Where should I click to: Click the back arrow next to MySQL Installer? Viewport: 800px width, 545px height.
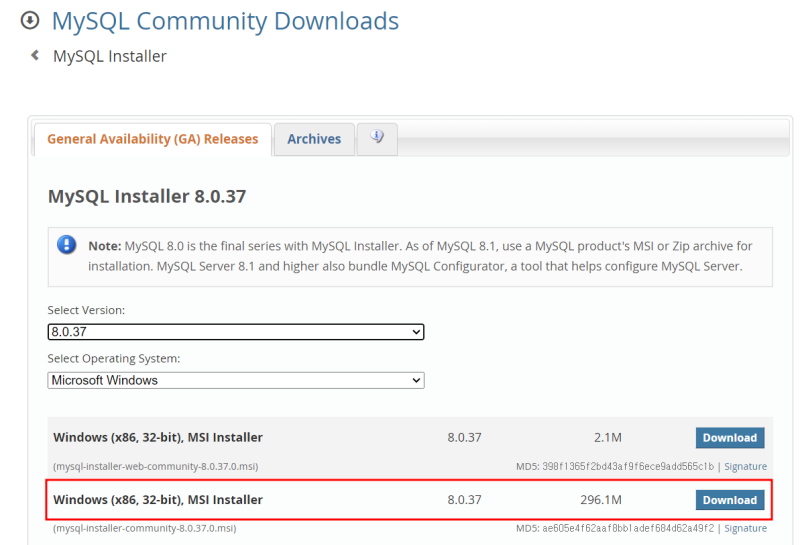[x=35, y=55]
